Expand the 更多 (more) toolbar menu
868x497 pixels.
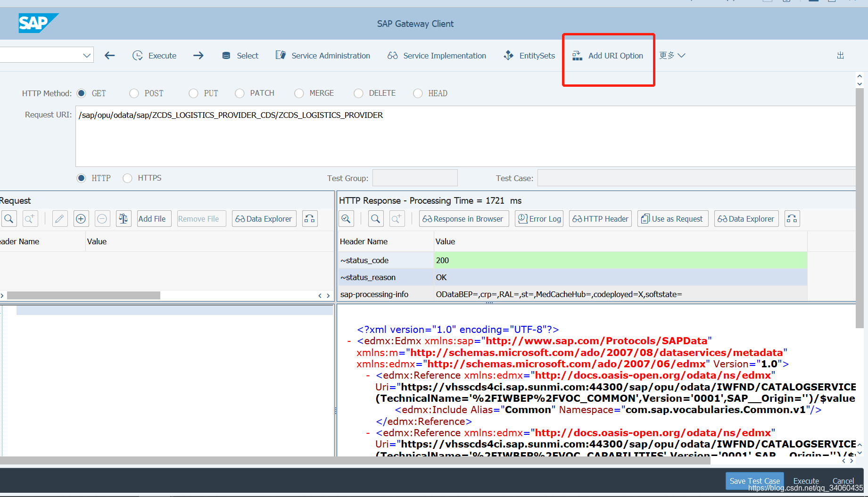(x=672, y=56)
